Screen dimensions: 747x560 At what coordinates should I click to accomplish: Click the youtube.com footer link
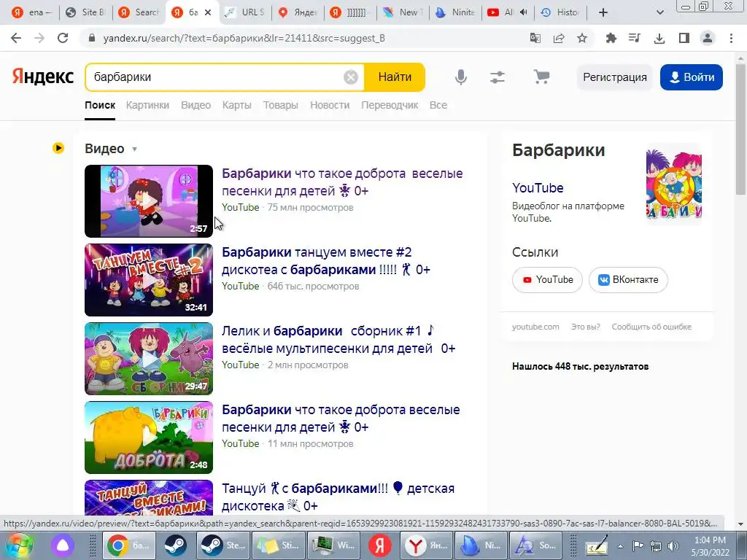[x=535, y=327]
